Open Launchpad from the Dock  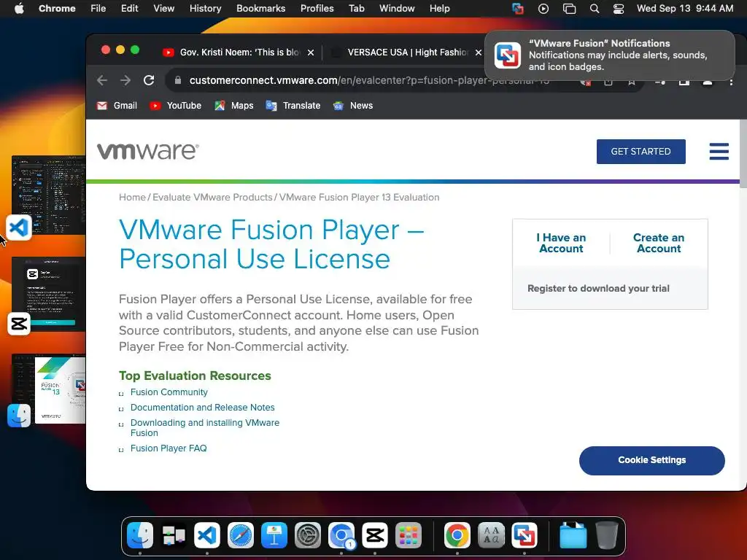(x=409, y=535)
